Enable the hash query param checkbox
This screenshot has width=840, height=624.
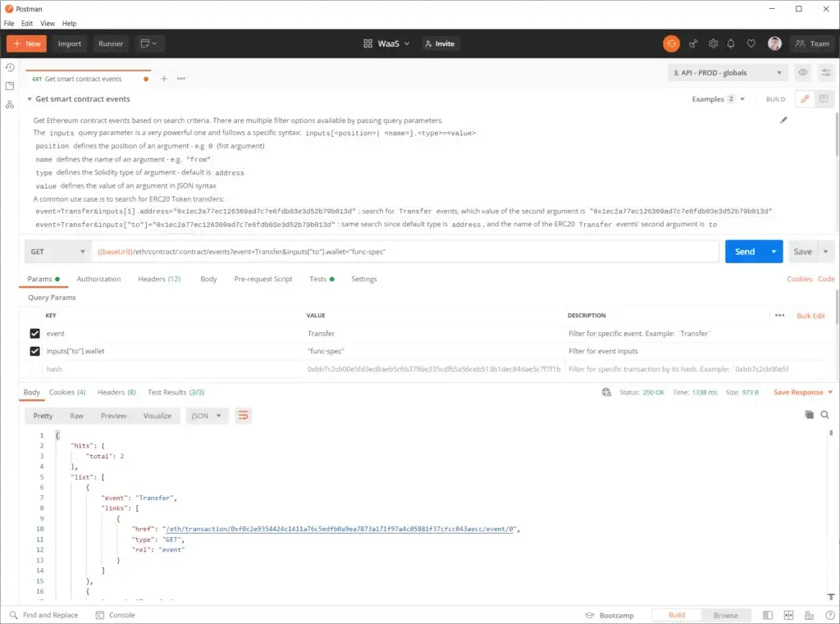click(34, 369)
